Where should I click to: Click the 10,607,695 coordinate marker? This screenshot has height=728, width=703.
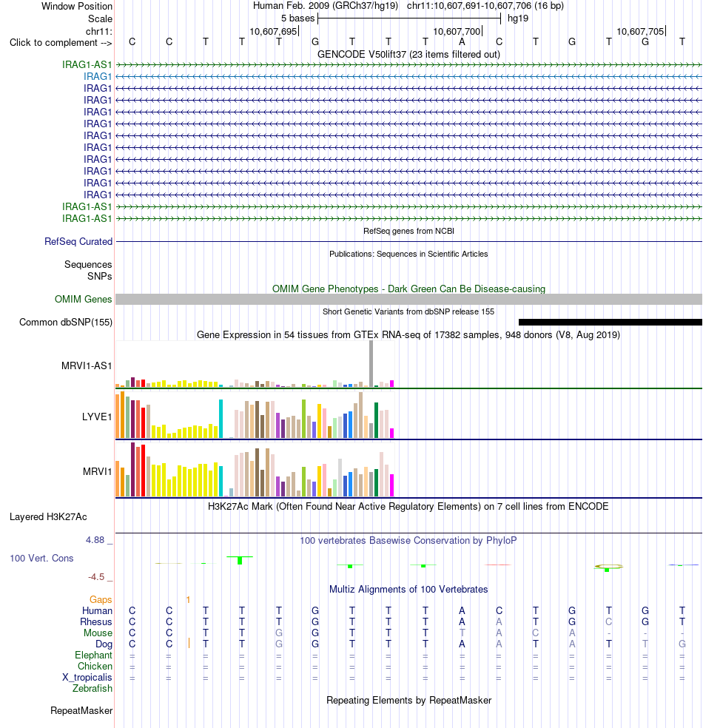click(x=273, y=32)
